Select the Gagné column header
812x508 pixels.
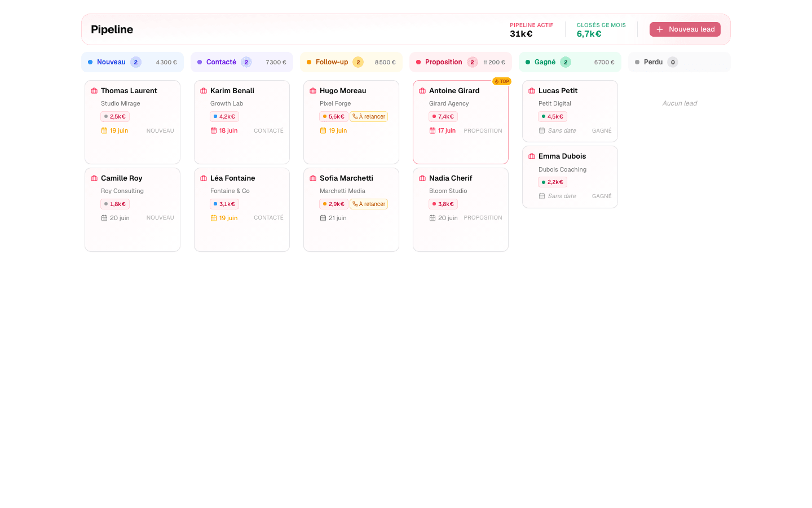click(570, 62)
